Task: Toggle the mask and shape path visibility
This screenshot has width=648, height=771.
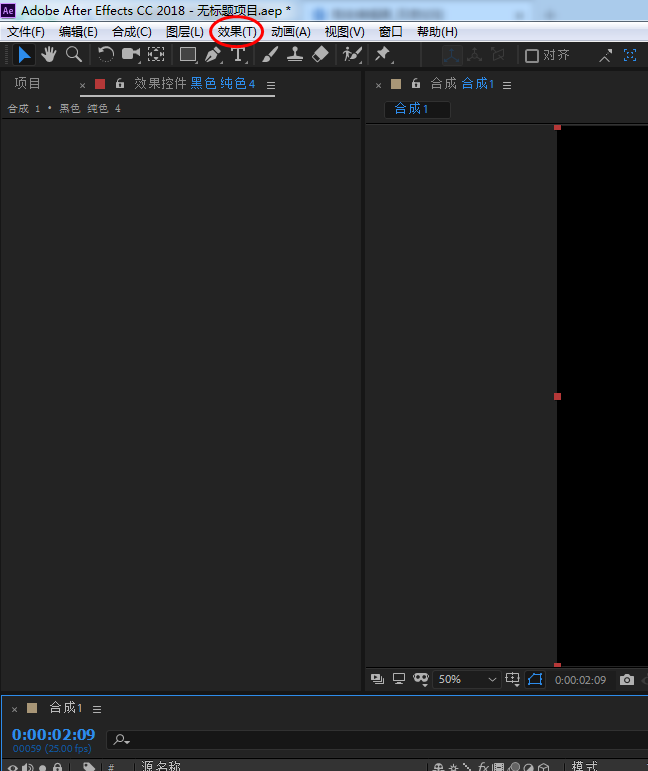Action: pos(535,680)
